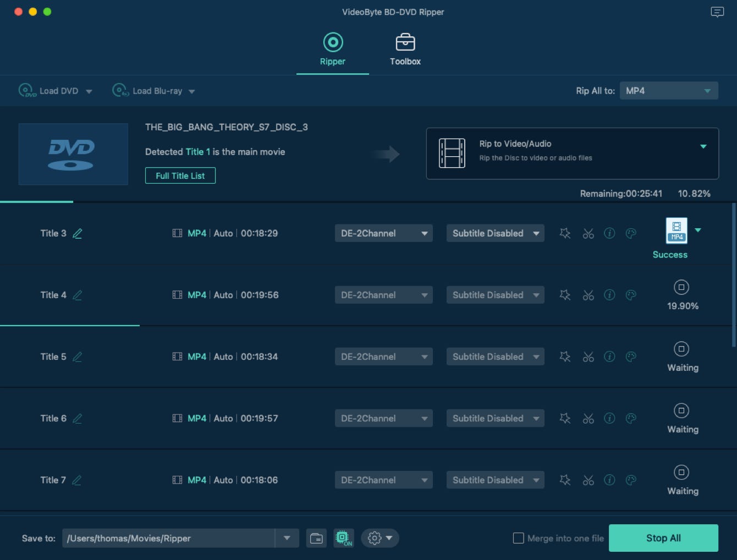737x560 pixels.
Task: Rename Title 7 with pencil icon
Action: pos(77,480)
